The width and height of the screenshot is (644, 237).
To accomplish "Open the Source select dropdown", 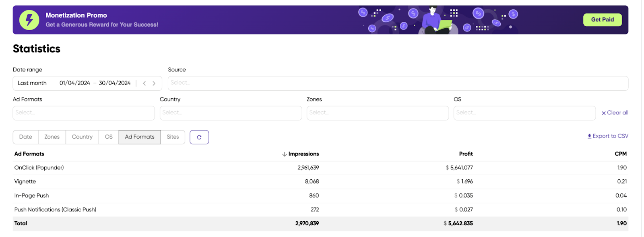I will pyautogui.click(x=398, y=83).
